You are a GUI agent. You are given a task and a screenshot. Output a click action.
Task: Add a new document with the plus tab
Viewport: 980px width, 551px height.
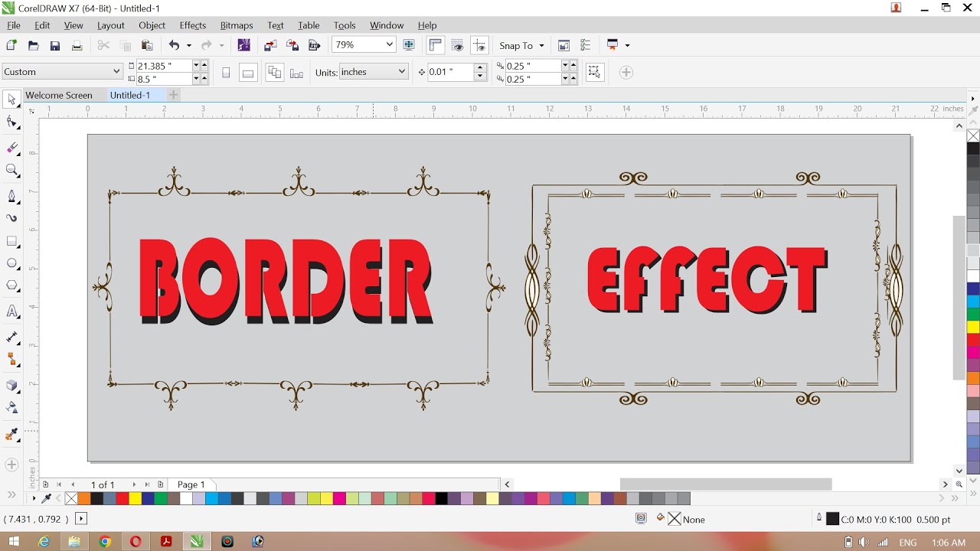pos(174,95)
